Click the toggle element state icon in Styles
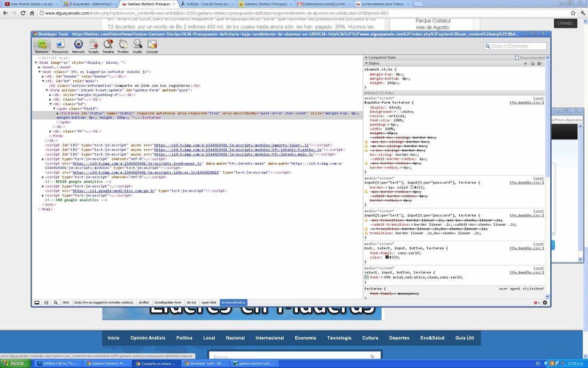588x368 pixels. coord(532,64)
